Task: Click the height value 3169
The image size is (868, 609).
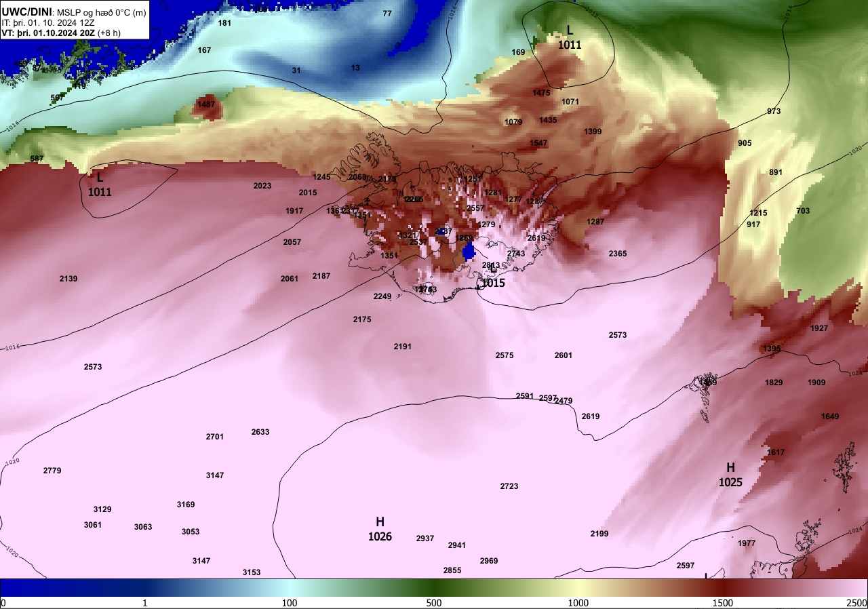Action: click(186, 505)
